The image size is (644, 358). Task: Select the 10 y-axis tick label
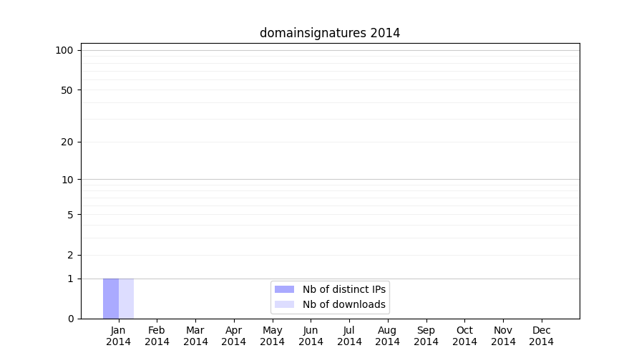click(67, 180)
